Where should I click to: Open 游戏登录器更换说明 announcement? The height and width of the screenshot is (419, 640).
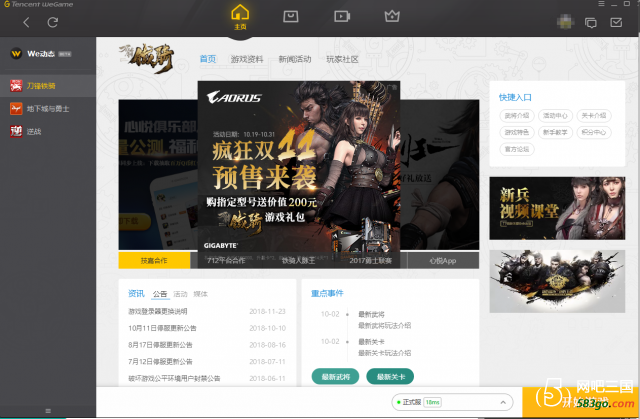click(x=158, y=311)
